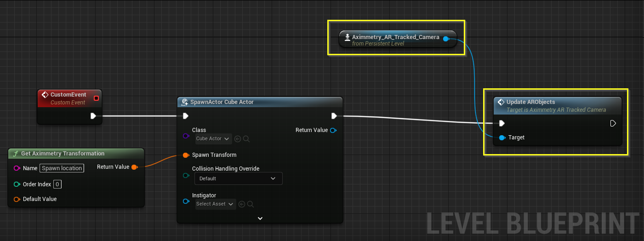The height and width of the screenshot is (241, 644).
Task: Click the function icon on Update ARObjects header
Action: pos(501,102)
